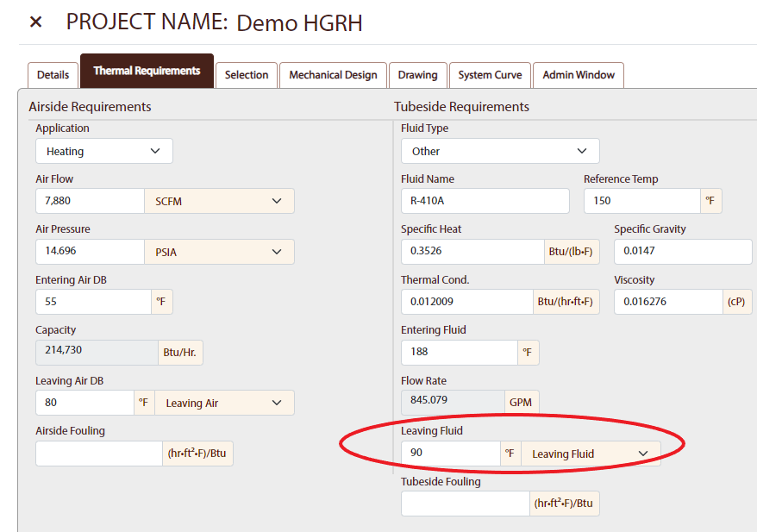757x532 pixels.
Task: Open the Drawing tab
Action: point(417,75)
